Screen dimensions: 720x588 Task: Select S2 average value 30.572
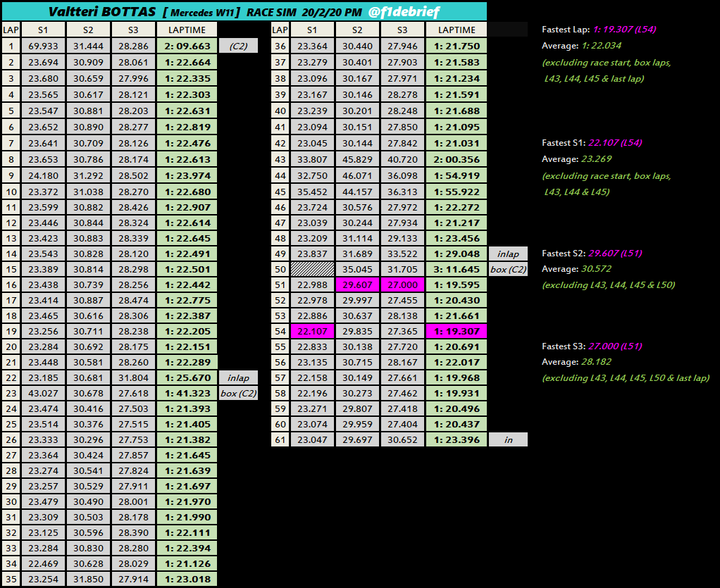pos(597,268)
